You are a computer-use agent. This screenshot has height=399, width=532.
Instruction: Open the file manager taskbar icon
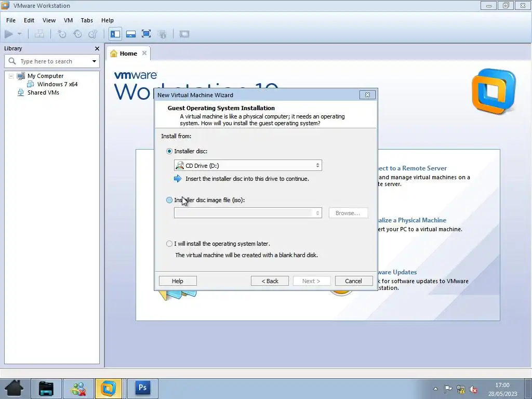(x=46, y=388)
